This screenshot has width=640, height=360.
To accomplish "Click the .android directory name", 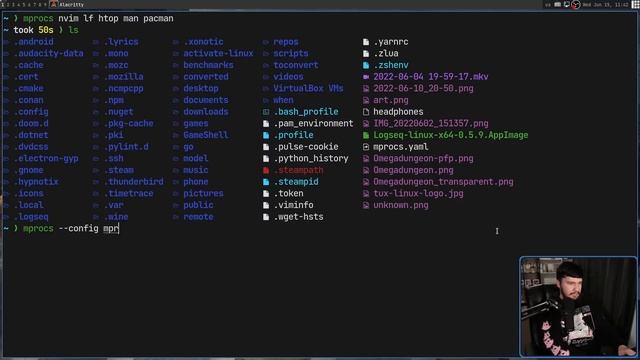I will pos(33,42).
